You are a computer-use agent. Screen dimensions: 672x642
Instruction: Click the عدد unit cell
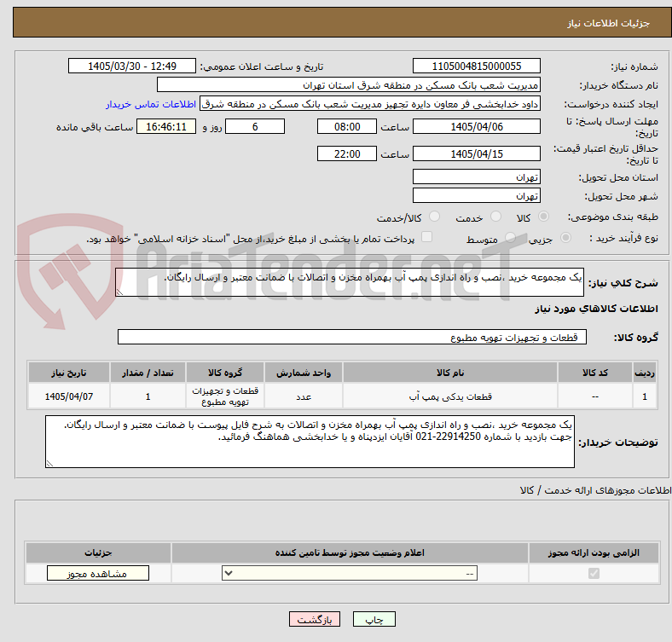[x=304, y=396]
